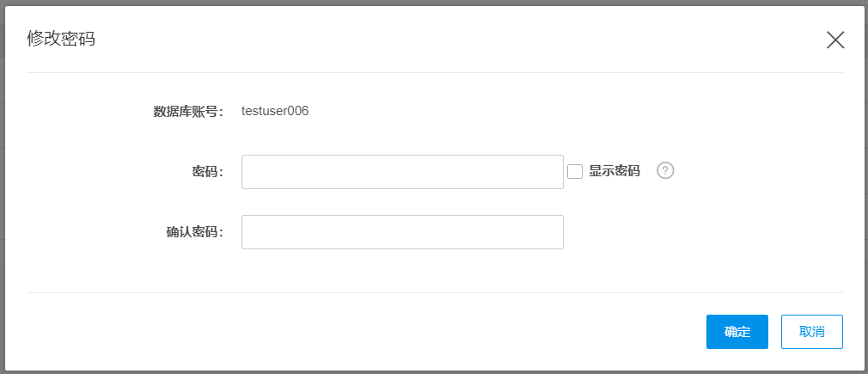The image size is (868, 374).
Task: Click into the 确认密码 input field
Action: point(402,232)
